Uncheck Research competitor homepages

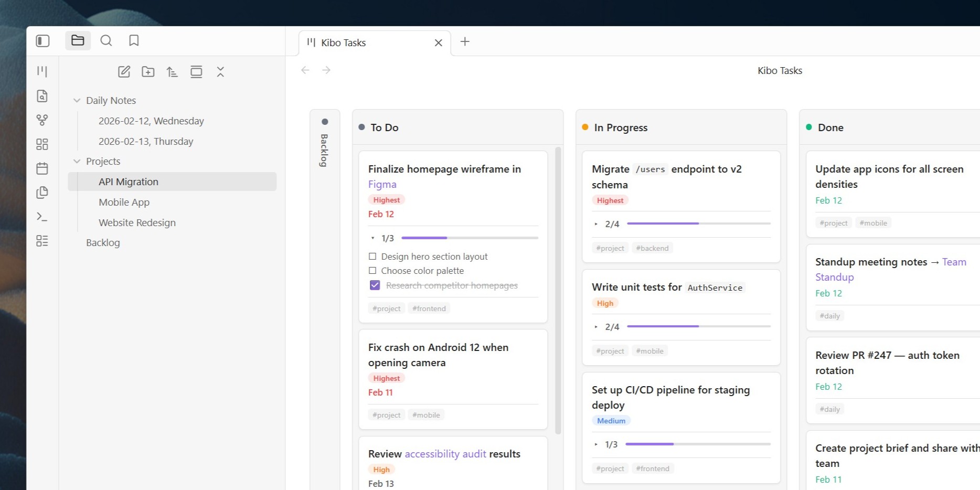pyautogui.click(x=375, y=285)
